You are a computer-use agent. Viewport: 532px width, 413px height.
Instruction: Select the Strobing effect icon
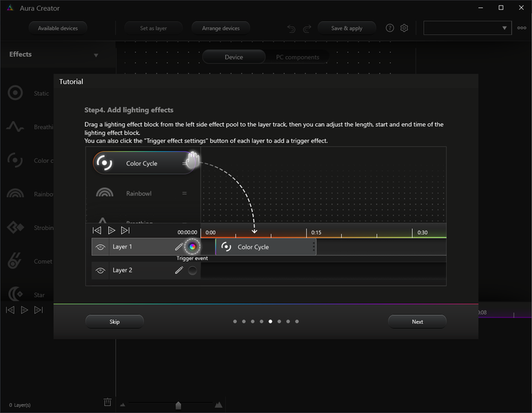point(15,227)
